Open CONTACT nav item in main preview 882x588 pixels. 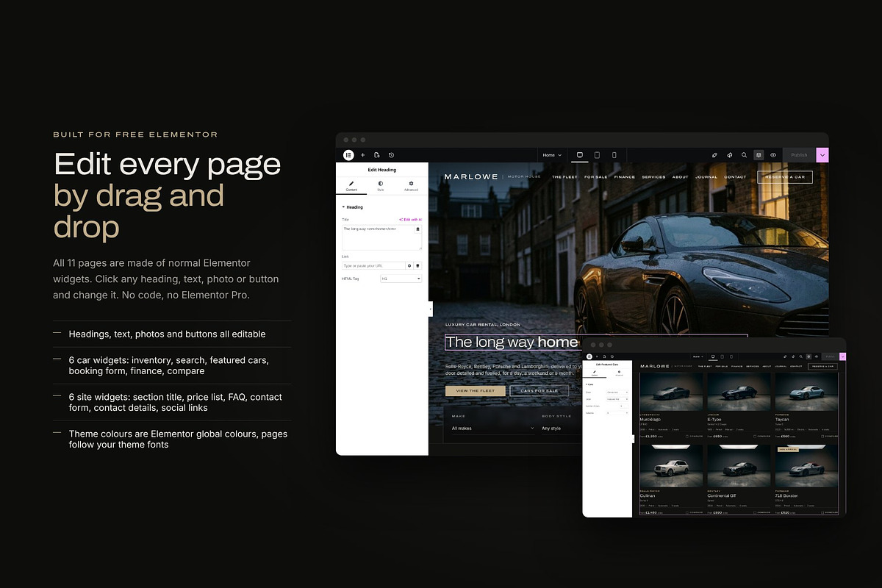(736, 177)
